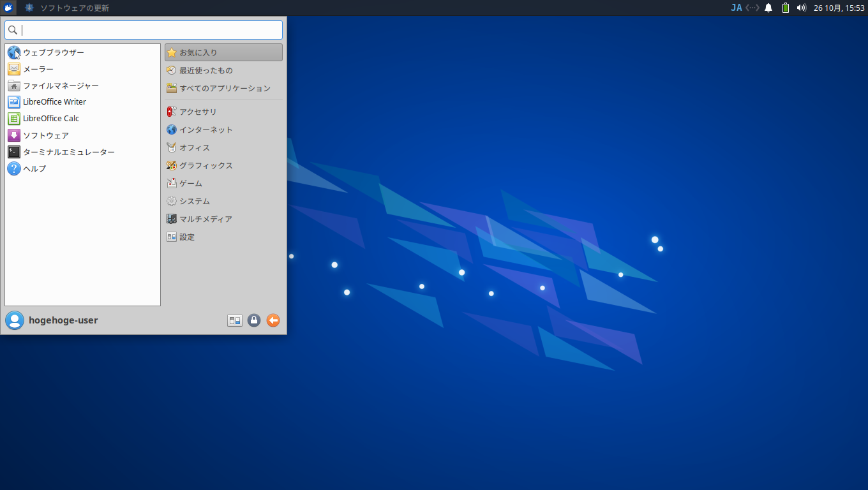
Task: Click the 26 10月, 15:53 clock
Action: tap(839, 8)
